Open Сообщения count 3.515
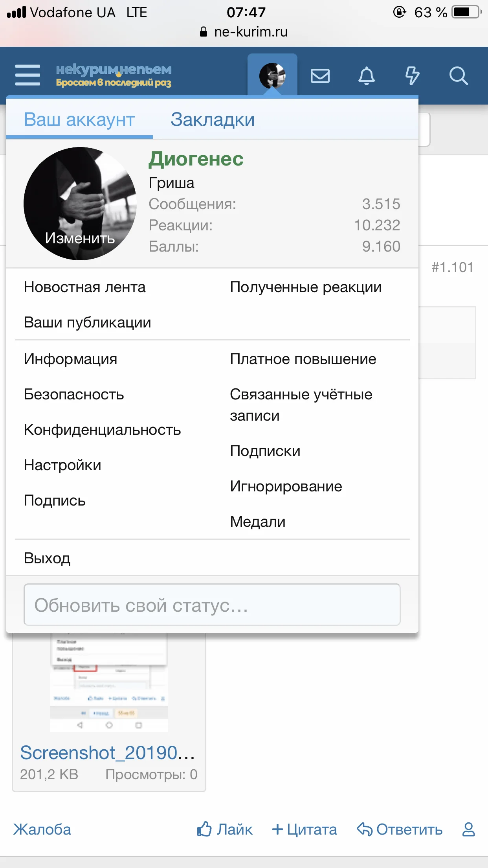The height and width of the screenshot is (868, 488). pos(381,204)
